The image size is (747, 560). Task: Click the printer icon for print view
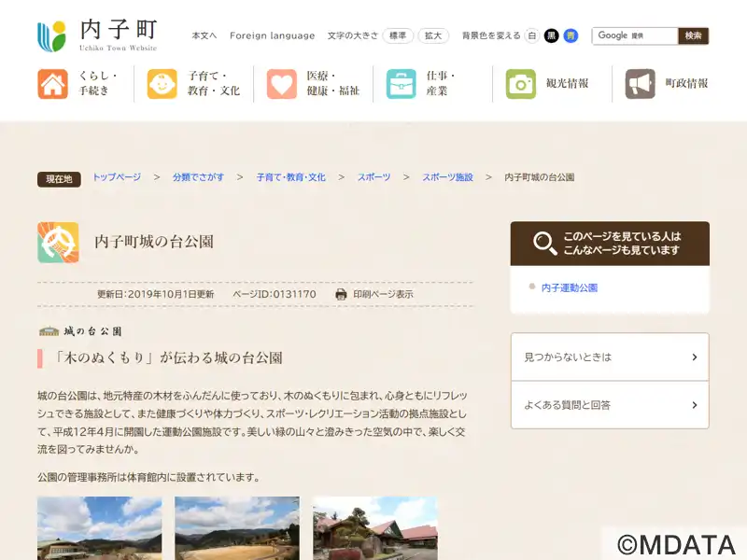[341, 294]
